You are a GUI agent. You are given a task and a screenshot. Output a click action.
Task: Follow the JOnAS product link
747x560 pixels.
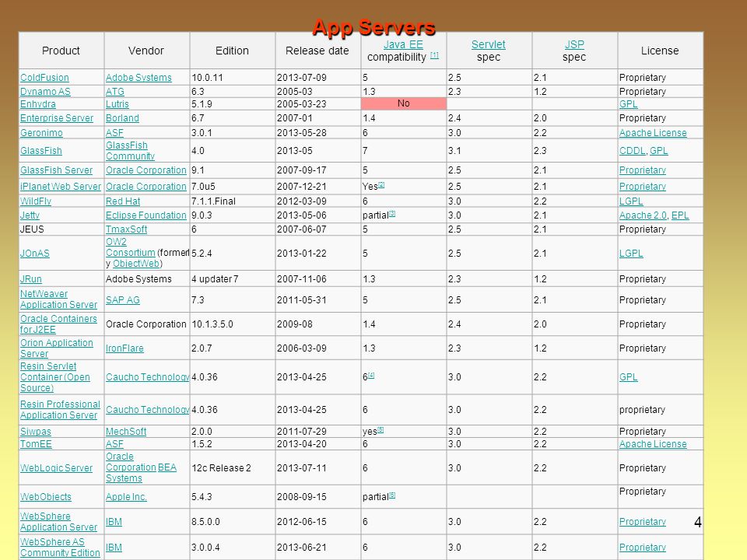[35, 254]
